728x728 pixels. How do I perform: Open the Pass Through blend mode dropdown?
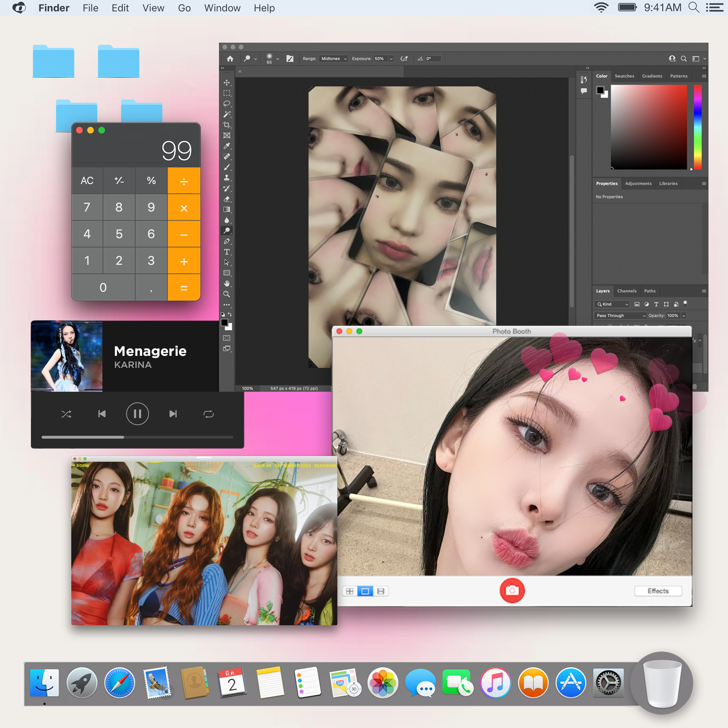[620, 315]
